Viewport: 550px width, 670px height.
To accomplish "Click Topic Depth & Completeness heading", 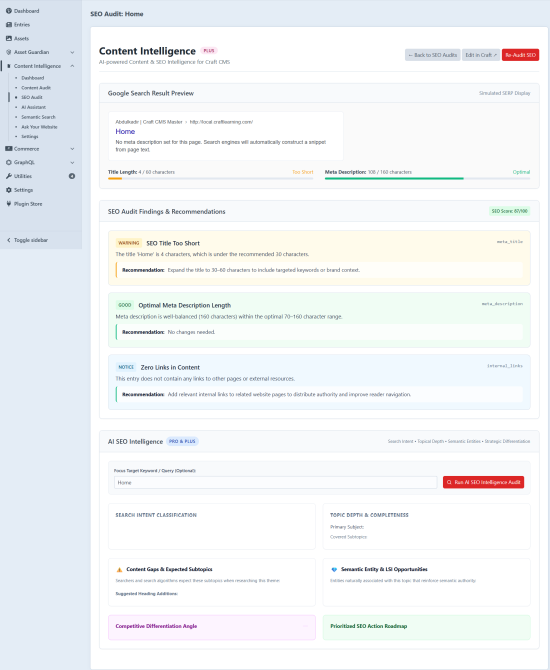I will click(x=369, y=515).
